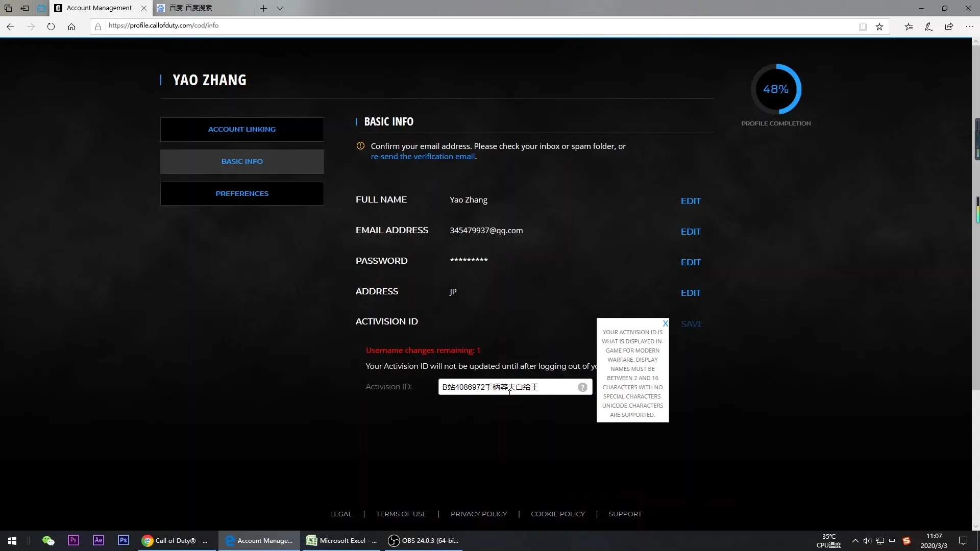This screenshot has height=551, width=980.
Task: Click the Activision ID text field
Action: click(x=515, y=387)
